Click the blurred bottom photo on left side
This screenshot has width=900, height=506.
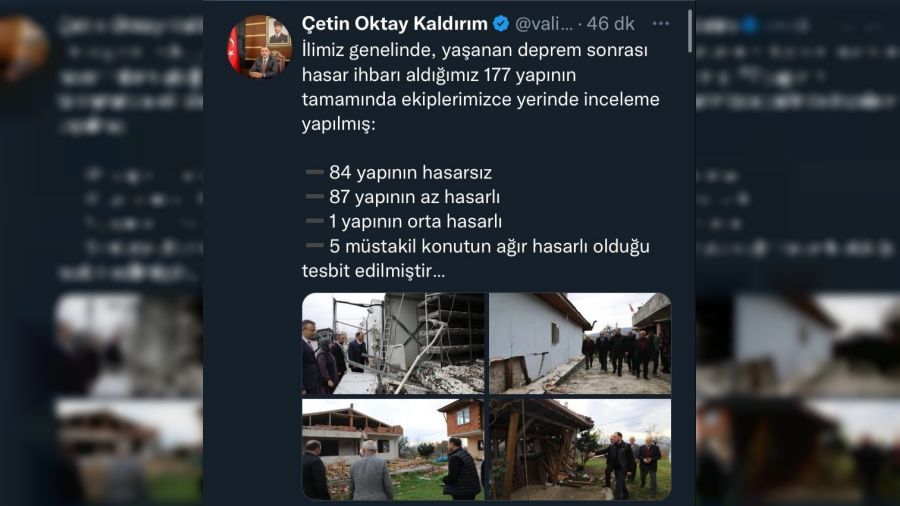tap(129, 450)
